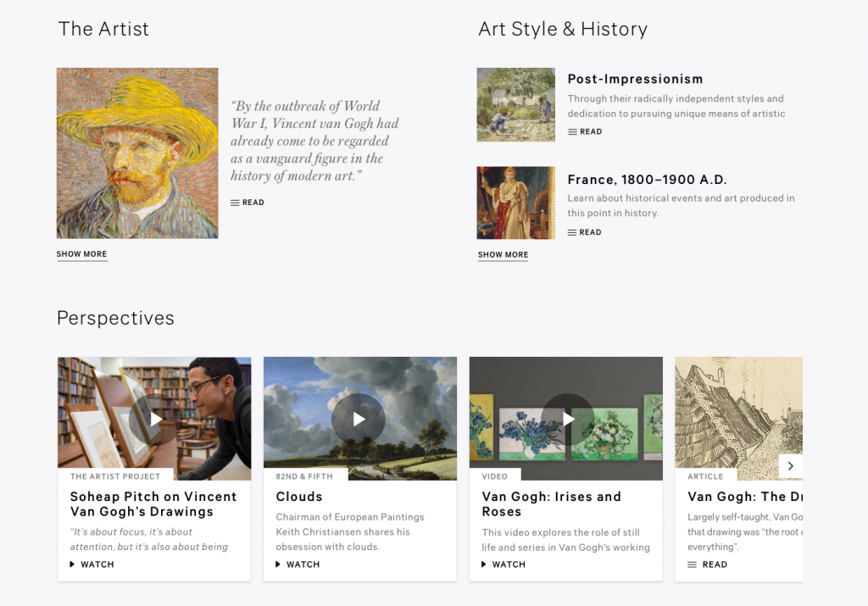Click the Post-Impressionism description text
Image resolution: width=868 pixels, height=606 pixels.
[x=676, y=106]
